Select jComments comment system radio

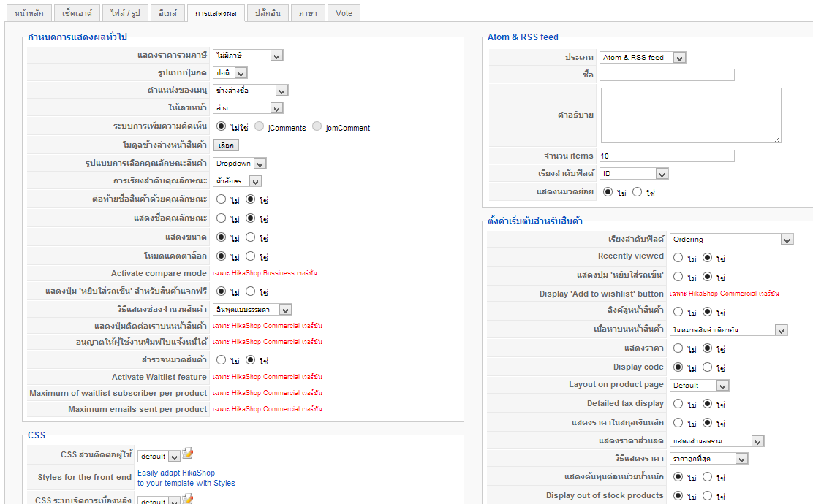260,126
